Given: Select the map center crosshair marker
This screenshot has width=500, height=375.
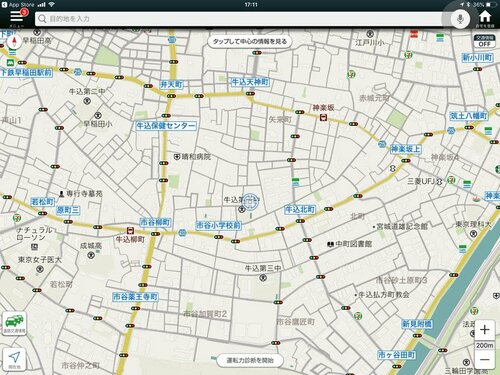Looking at the screenshot, I should [250, 202].
